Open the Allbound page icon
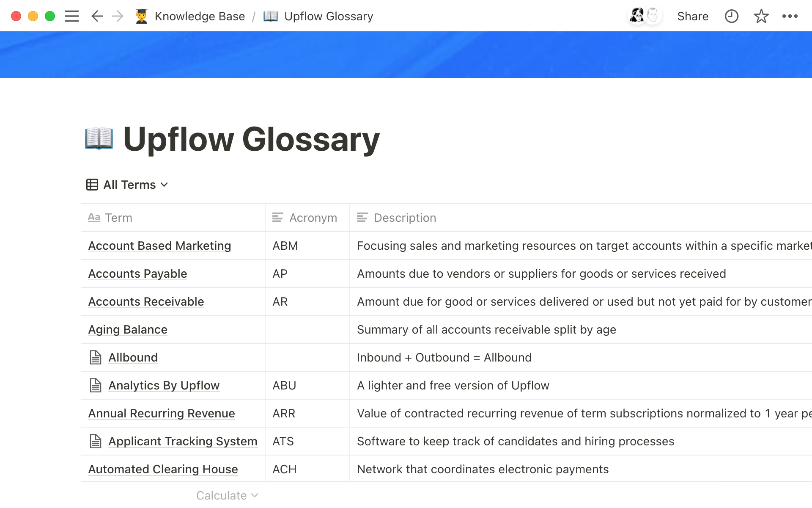 [x=96, y=357]
